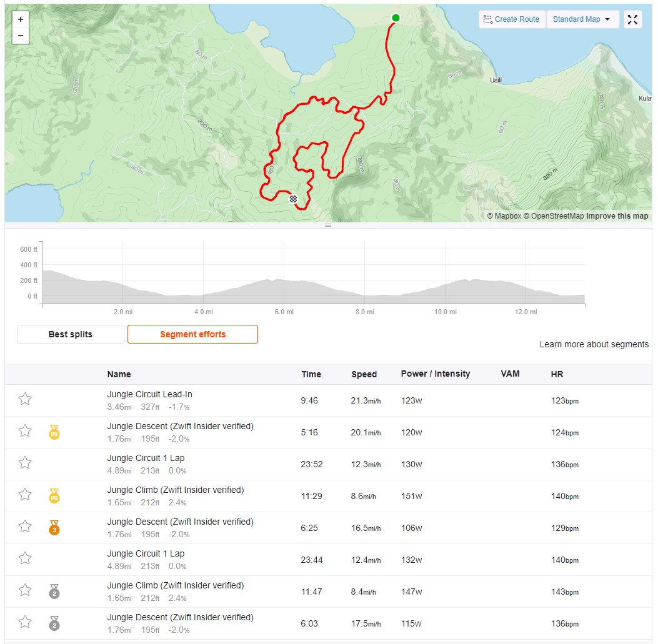
Task: Click silver 2nd medal on 6:03 Descent
Action: [54, 623]
